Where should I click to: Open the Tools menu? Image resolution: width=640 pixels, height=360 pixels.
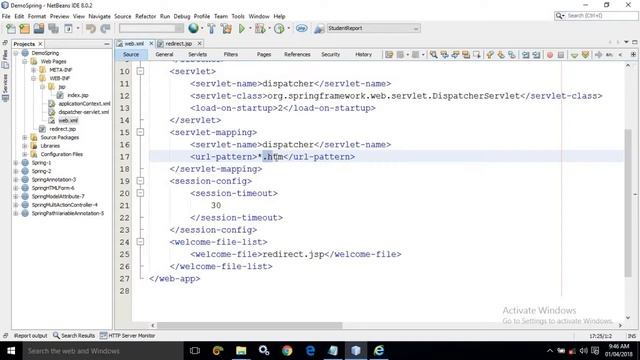(x=238, y=16)
